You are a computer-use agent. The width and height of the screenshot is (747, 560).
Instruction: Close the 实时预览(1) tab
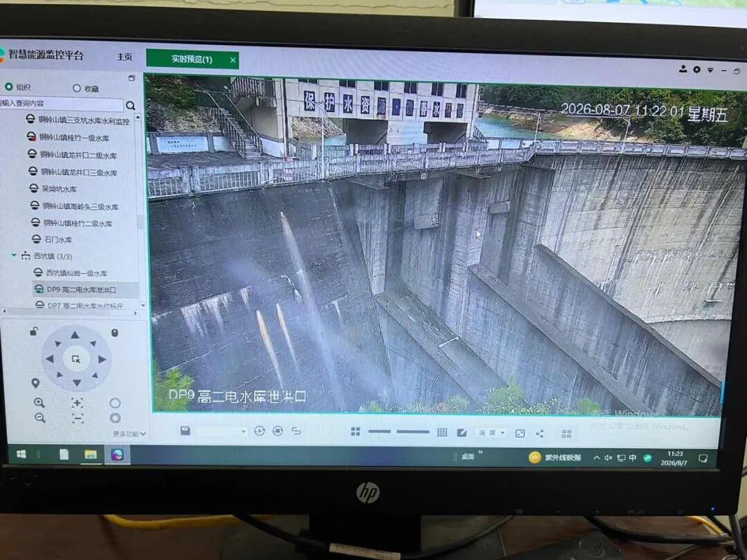click(232, 60)
